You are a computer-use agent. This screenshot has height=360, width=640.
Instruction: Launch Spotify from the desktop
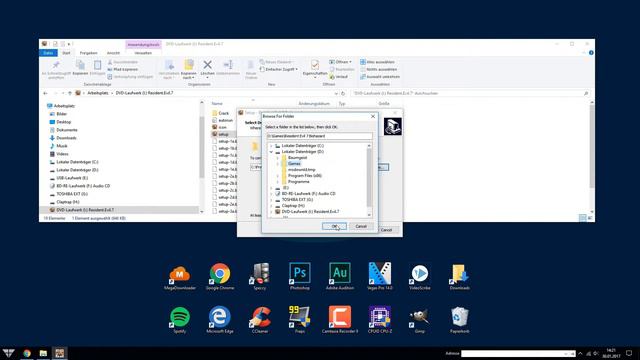[x=180, y=320]
